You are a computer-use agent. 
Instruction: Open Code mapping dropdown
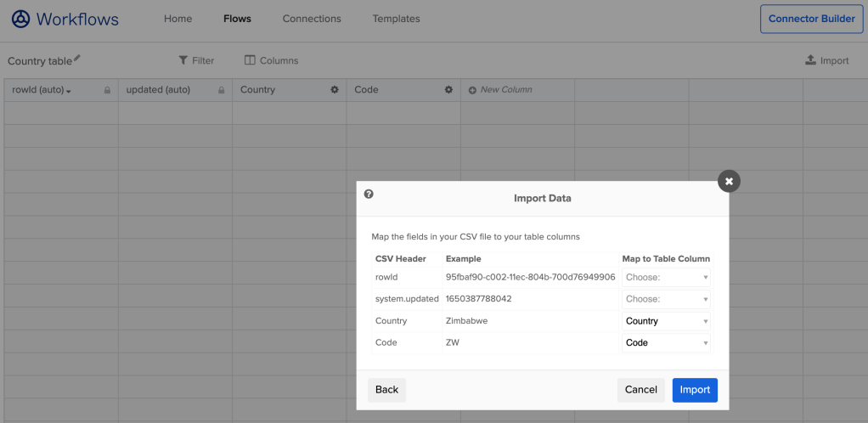click(666, 343)
